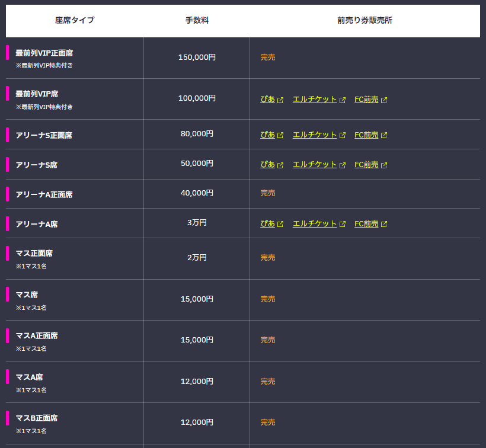Click 完売 label in 最前列VIP正面席 row
Viewport: 486px width, 448px height.
tap(268, 57)
